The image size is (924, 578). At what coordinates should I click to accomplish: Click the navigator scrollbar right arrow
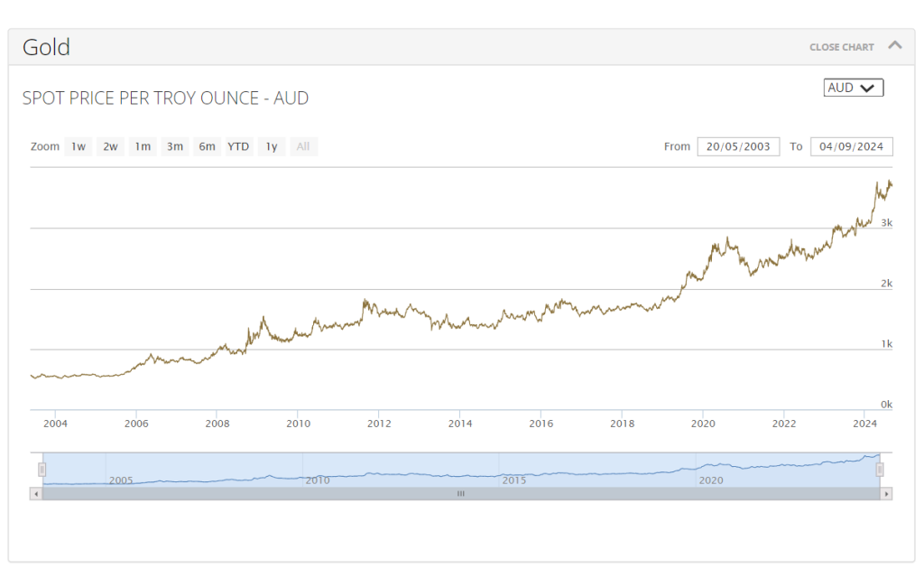(x=886, y=494)
